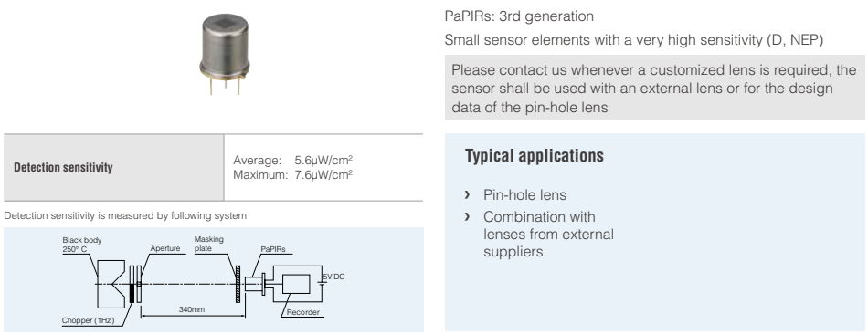Viewport: 868px width, 334px height.
Task: Click the Maximum 7.6µW/cm² value
Action: pyautogui.click(x=293, y=174)
